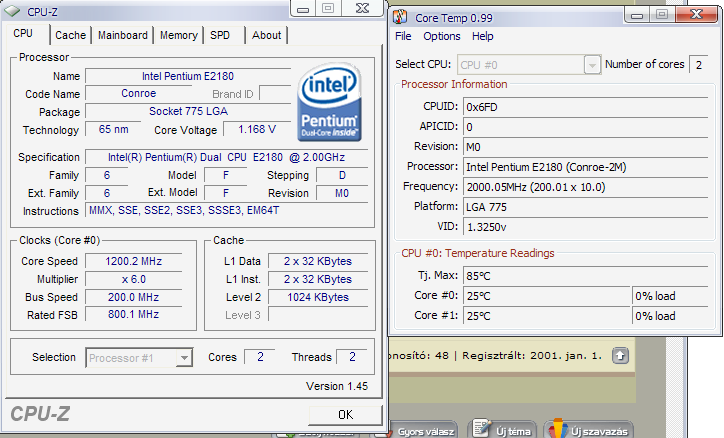The height and width of the screenshot is (438, 724).
Task: Click the Revision value M0 in Core Temp
Action: tap(585, 147)
